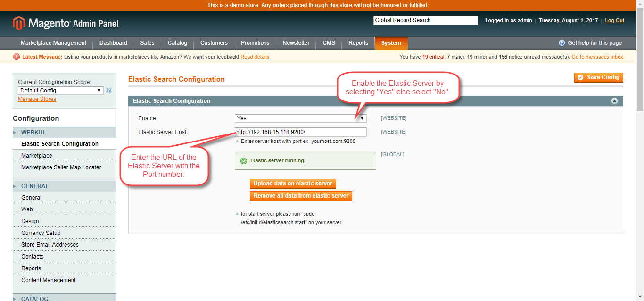644x301 pixels.
Task: Select Contacts in the sidebar
Action: (x=65, y=257)
